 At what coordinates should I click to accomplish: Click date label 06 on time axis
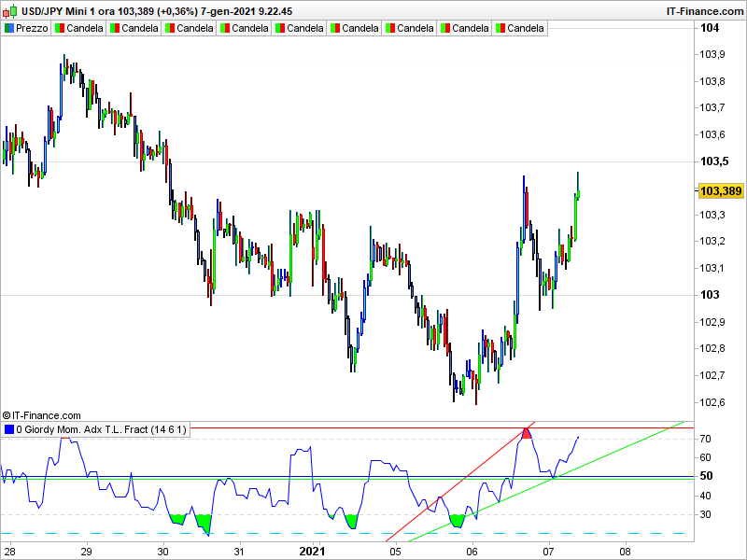coord(472,552)
